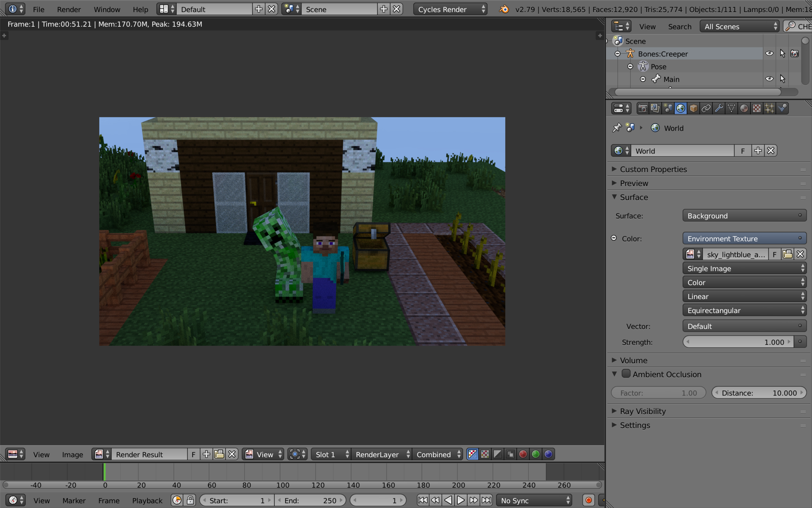Viewport: 812px width, 508px height.
Task: Open the Image menu in editor
Action: coord(72,454)
